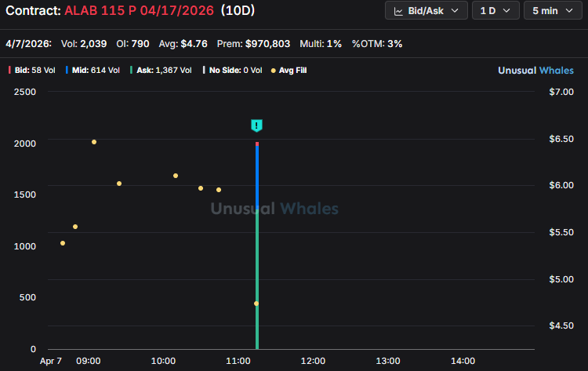The width and height of the screenshot is (588, 371).
Task: Click the $7.00 price axis label
Action: (561, 92)
